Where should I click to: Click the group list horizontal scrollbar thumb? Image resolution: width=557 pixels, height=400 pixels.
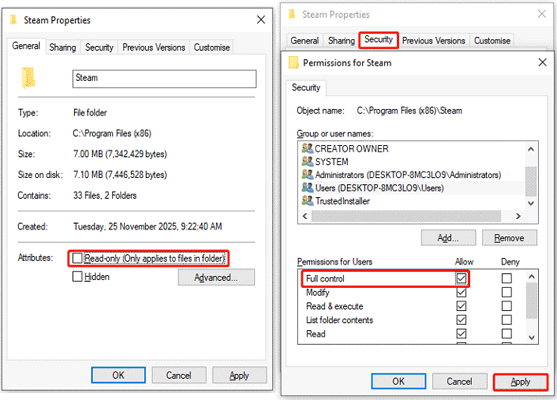tap(406, 216)
